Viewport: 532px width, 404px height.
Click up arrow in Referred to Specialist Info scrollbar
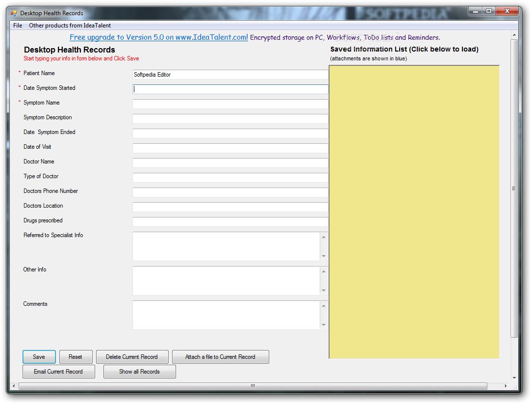324,237
